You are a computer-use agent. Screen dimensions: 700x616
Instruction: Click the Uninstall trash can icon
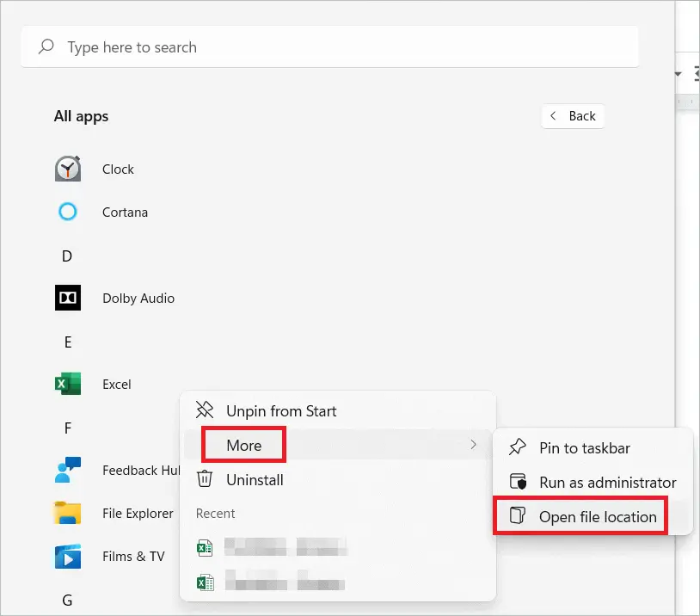point(205,479)
